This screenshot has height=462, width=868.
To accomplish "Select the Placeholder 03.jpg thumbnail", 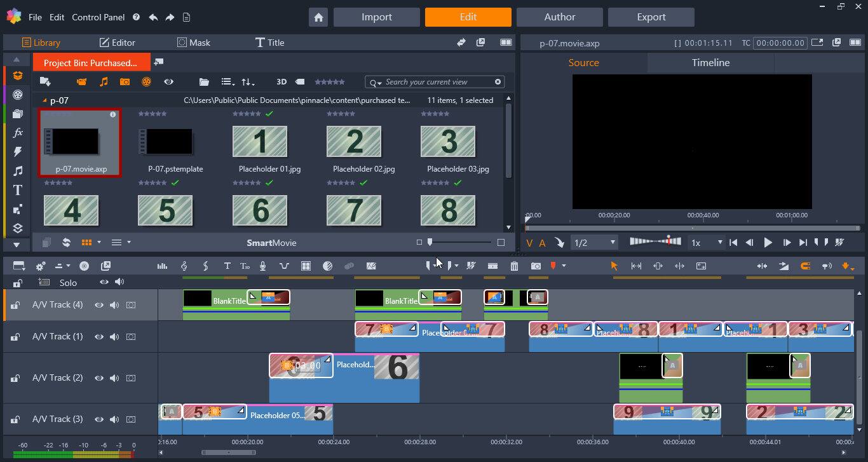I will (449, 141).
